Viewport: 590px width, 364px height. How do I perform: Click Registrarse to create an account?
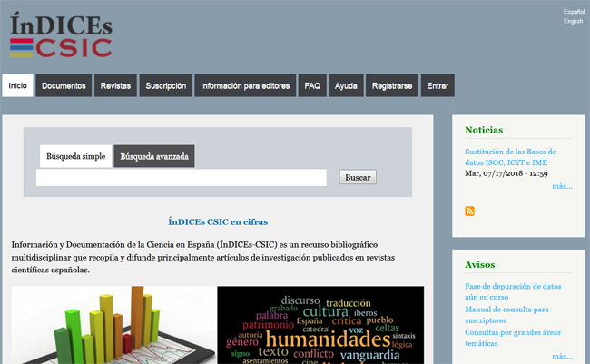point(392,86)
